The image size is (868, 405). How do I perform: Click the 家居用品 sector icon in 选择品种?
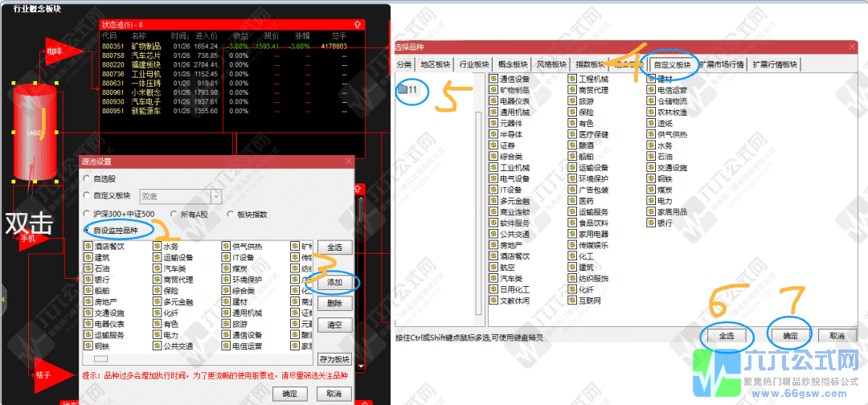[651, 212]
